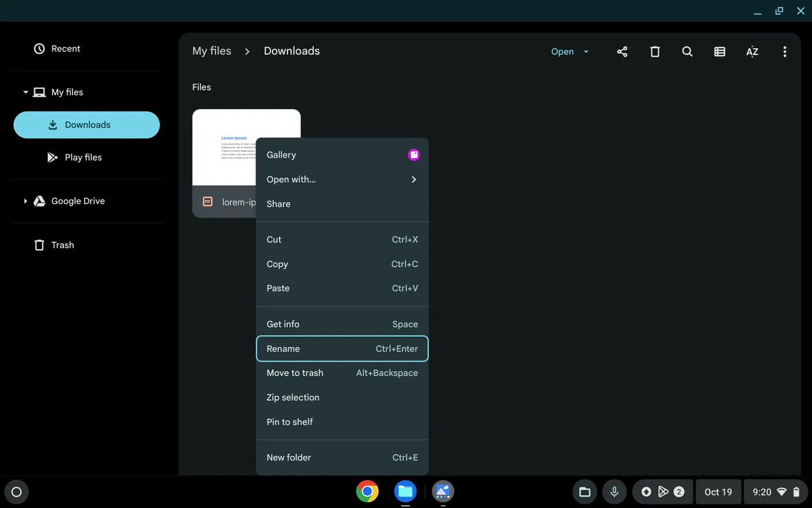Screen dimensions: 812x508
Task: Select Gallery from the context menu
Action: click(342, 155)
